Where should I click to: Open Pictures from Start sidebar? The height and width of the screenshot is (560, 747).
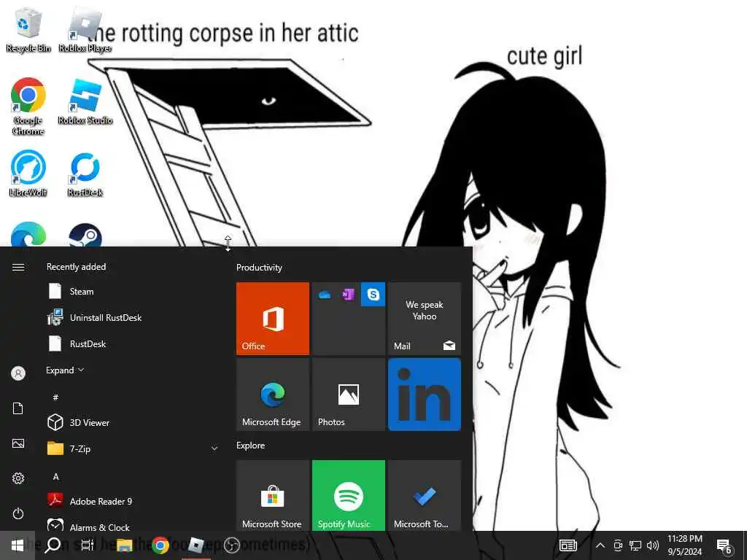[x=18, y=443]
